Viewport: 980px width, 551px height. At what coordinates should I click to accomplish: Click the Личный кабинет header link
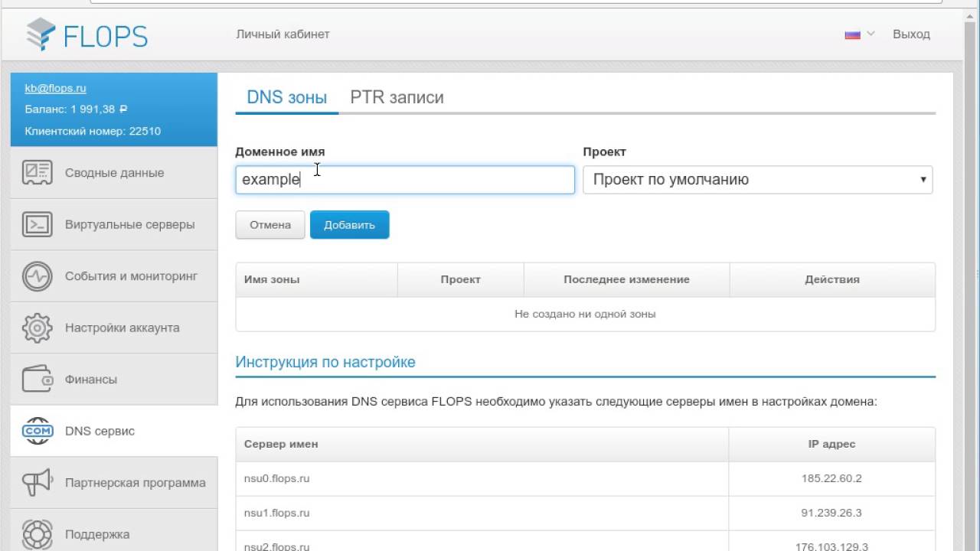point(283,34)
